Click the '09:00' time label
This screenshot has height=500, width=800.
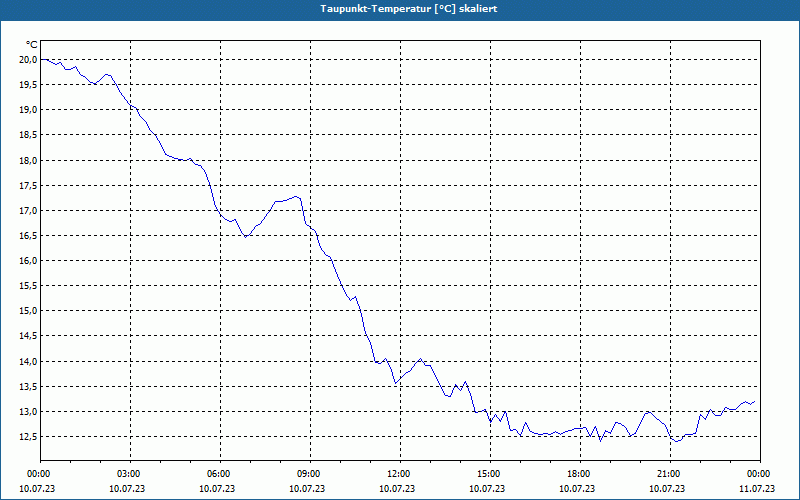(x=310, y=474)
